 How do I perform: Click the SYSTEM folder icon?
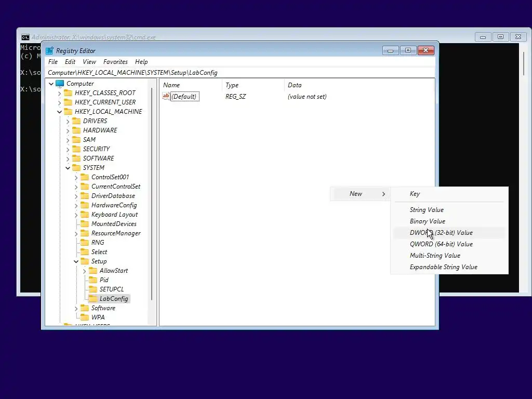pos(77,168)
